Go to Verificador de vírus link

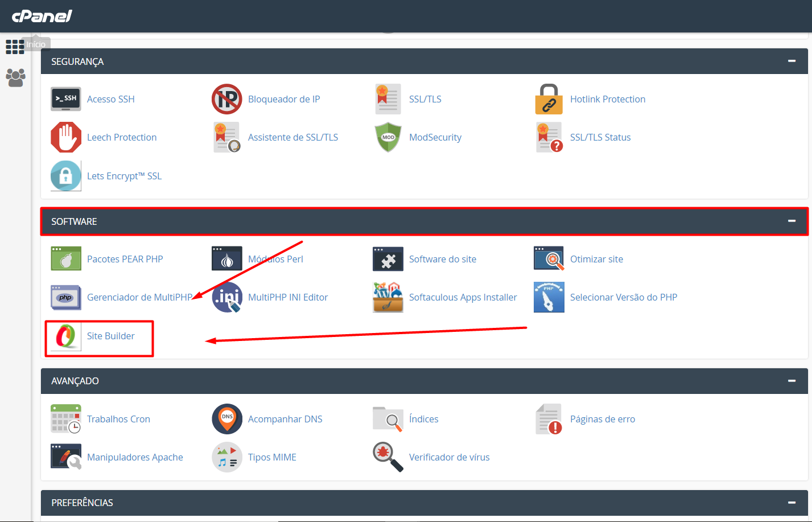tap(450, 457)
